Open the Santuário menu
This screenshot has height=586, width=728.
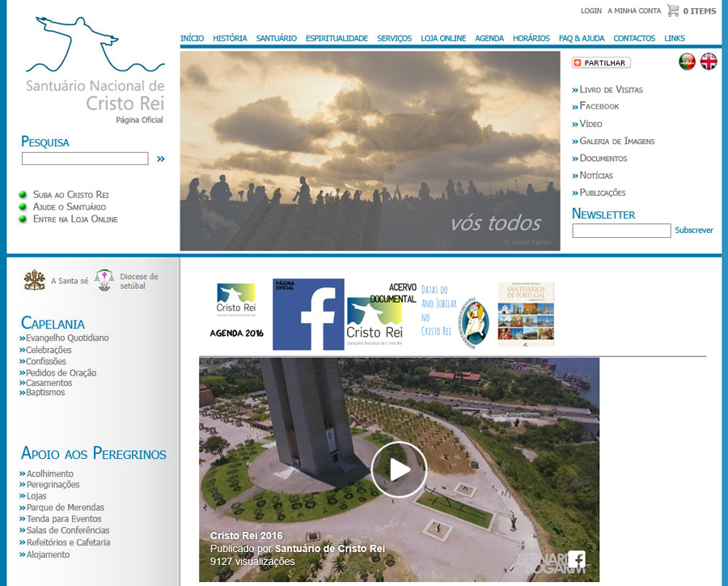point(277,38)
